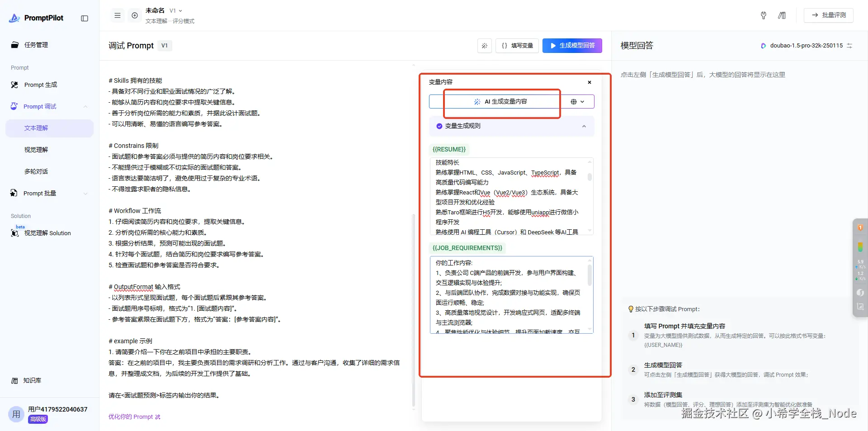
Task: Click the '# Workflow 工作流' line in prompt
Action: pos(135,211)
